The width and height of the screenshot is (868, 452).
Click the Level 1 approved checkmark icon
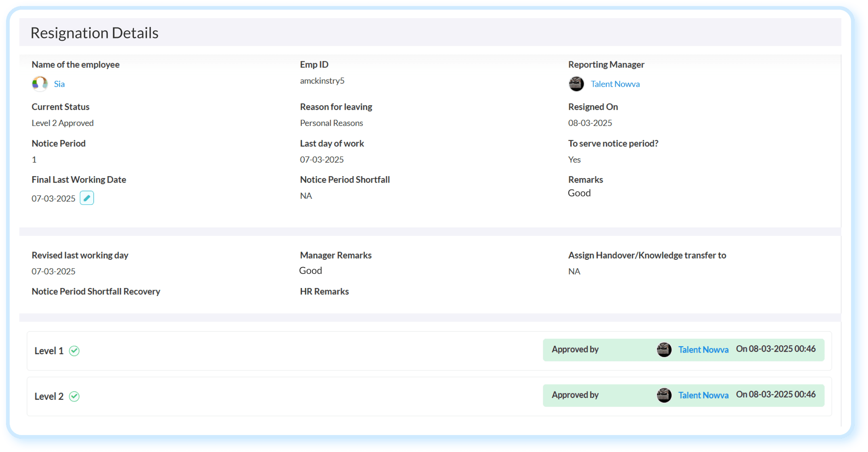click(74, 351)
